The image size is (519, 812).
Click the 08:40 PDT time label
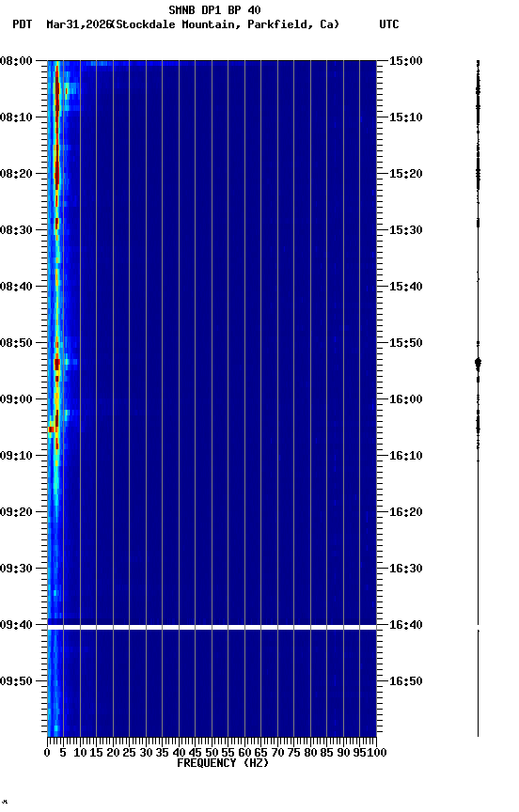coord(16,287)
